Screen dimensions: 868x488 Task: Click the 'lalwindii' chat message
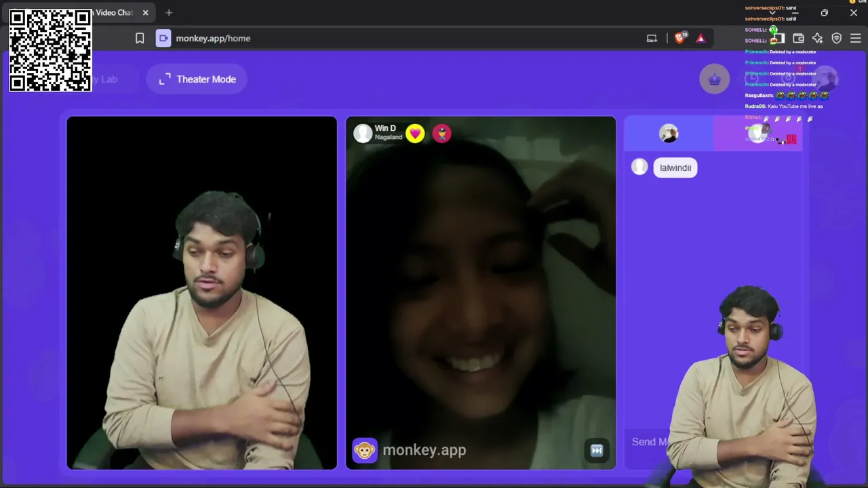(x=675, y=168)
